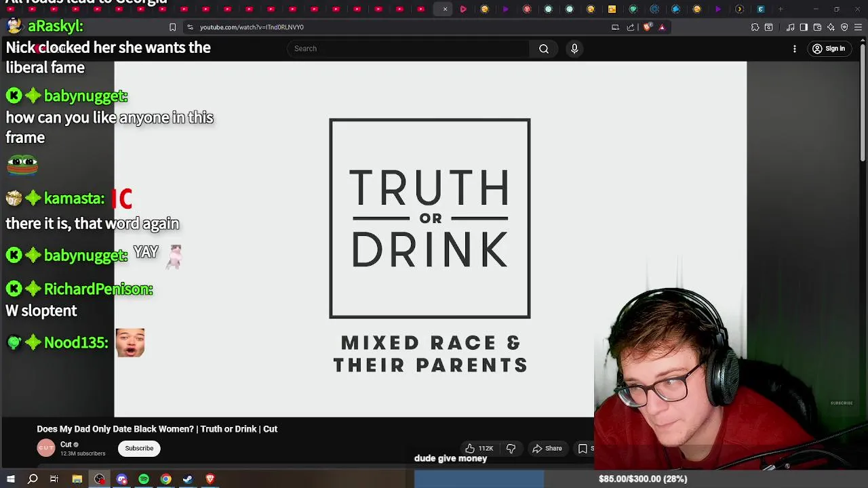Switch to the tab with green shield icon
The image size is (868, 488).
[x=633, y=9]
